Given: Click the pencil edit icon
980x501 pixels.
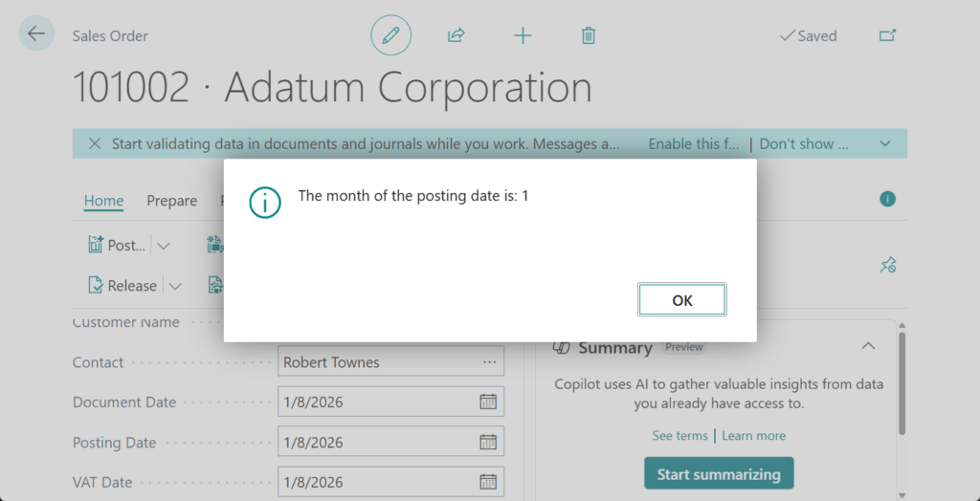Looking at the screenshot, I should pos(390,35).
